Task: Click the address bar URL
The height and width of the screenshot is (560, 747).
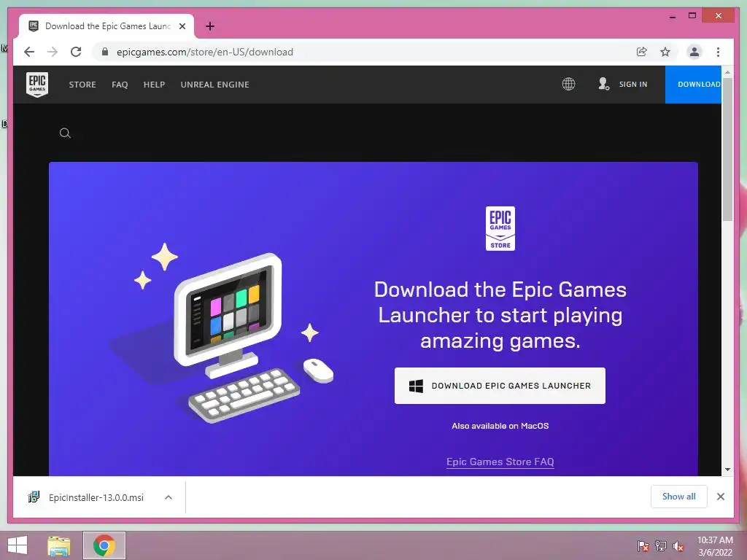Action: pos(205,52)
